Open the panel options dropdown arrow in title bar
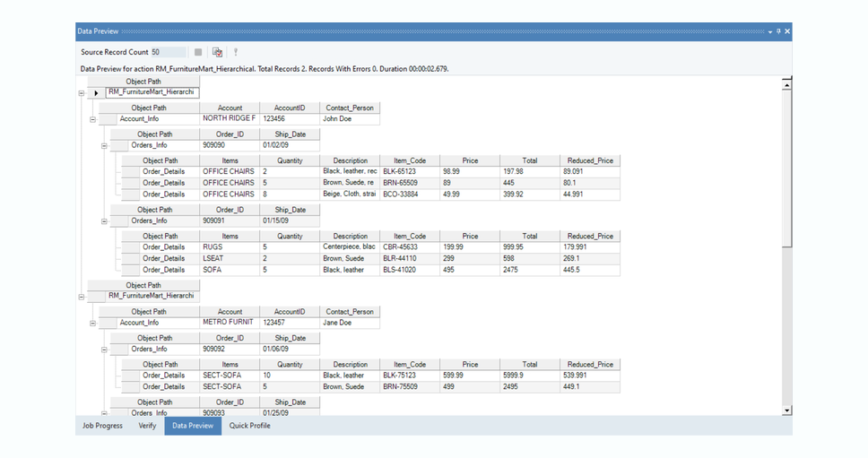Image resolution: width=868 pixels, height=458 pixels. 770,31
